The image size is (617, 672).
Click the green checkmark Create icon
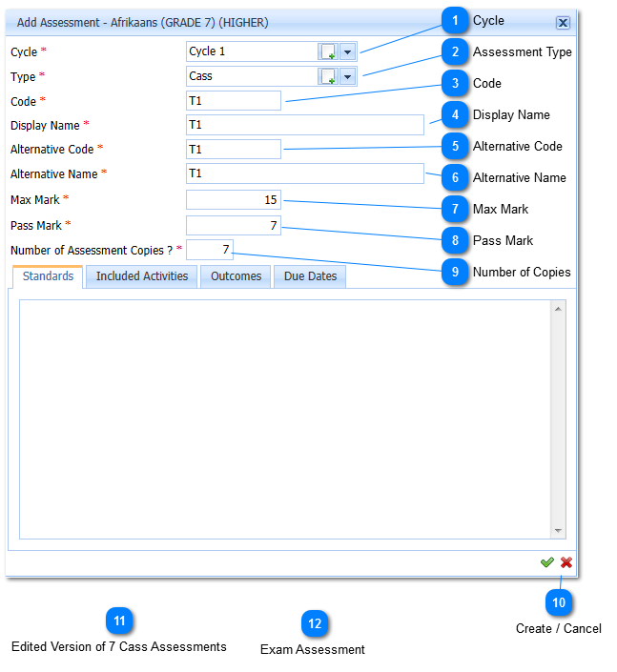pyautogui.click(x=546, y=562)
